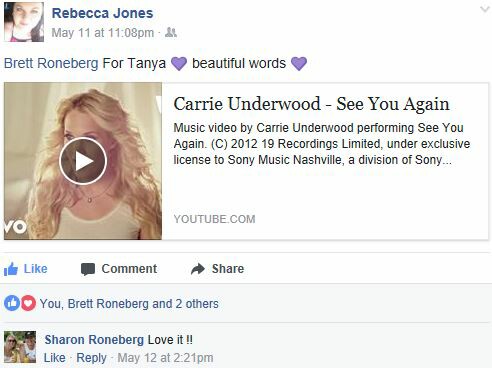Image resolution: width=492 pixels, height=368 pixels.
Task: Play the Carrie Underwood video
Action: (83, 161)
